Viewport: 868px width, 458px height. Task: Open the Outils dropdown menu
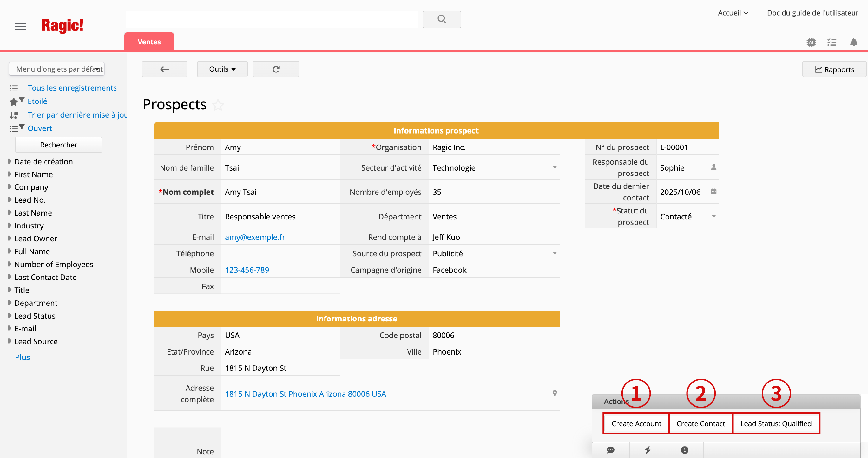pyautogui.click(x=222, y=69)
